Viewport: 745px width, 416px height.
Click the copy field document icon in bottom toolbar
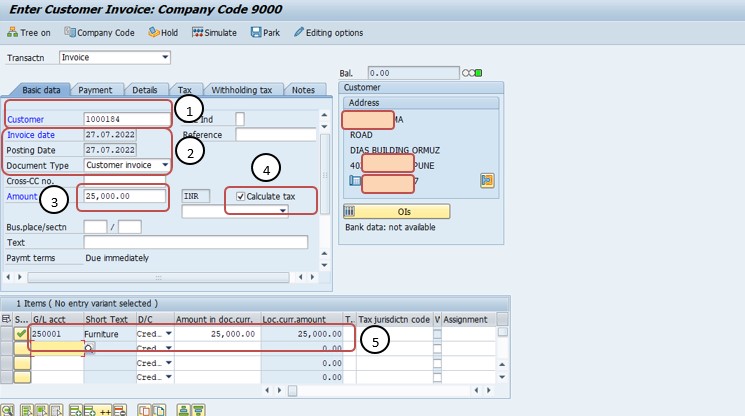pyautogui.click(x=159, y=410)
